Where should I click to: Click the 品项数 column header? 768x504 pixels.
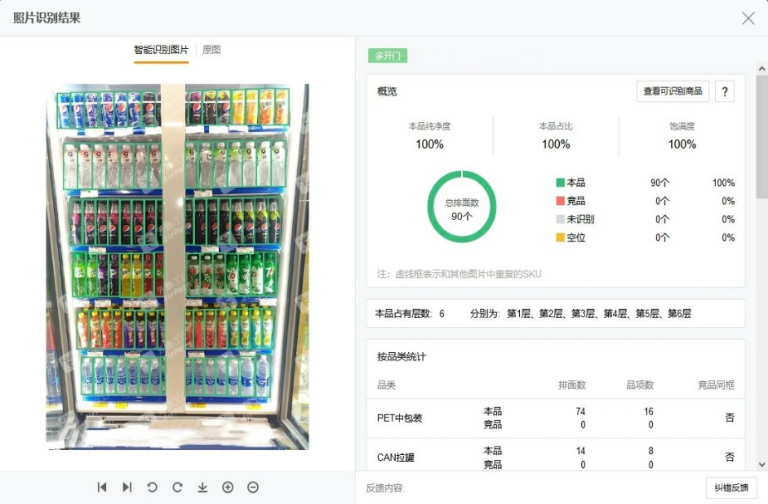point(640,385)
